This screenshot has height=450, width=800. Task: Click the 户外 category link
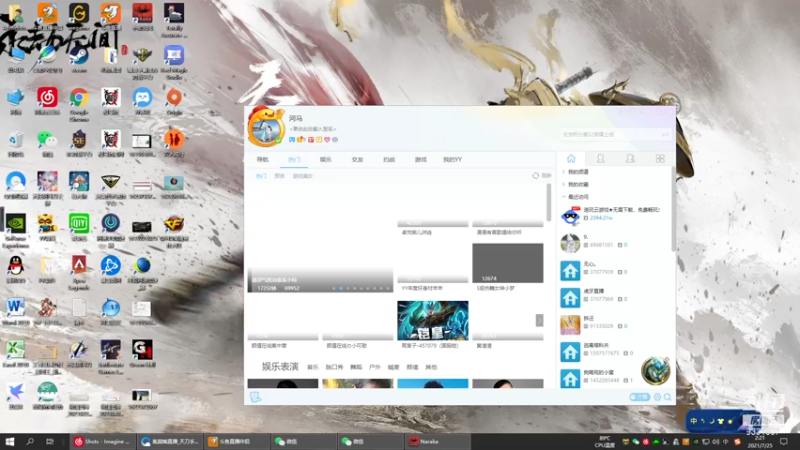coord(374,367)
